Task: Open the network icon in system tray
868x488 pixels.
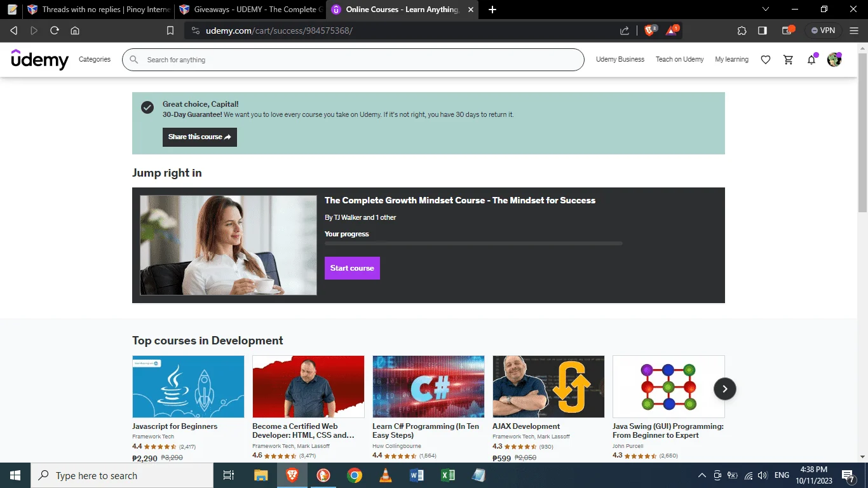Action: point(748,475)
